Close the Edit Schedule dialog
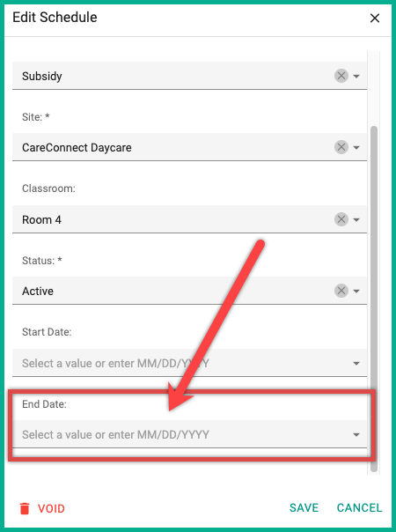 tap(375, 18)
